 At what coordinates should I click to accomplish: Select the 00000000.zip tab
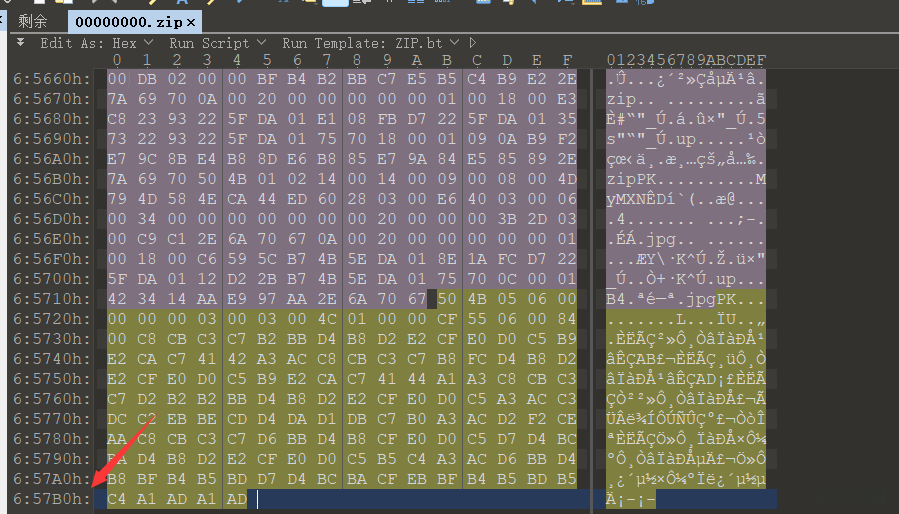click(129, 22)
